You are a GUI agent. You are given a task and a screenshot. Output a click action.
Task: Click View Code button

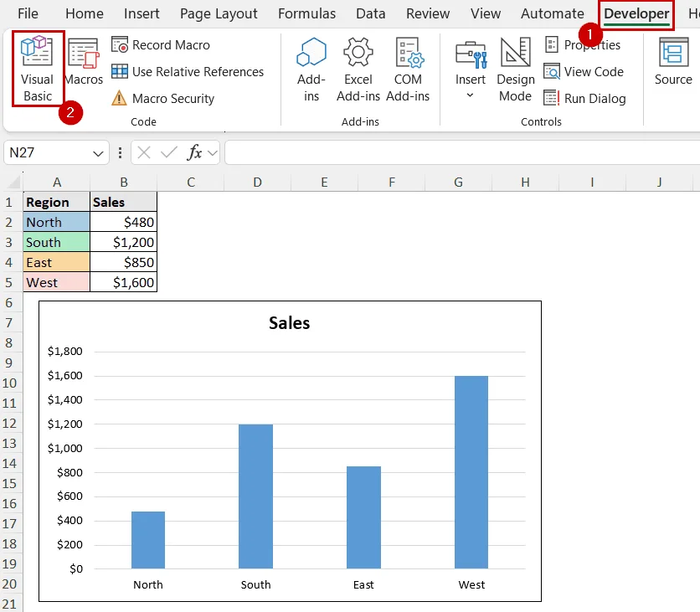point(584,72)
